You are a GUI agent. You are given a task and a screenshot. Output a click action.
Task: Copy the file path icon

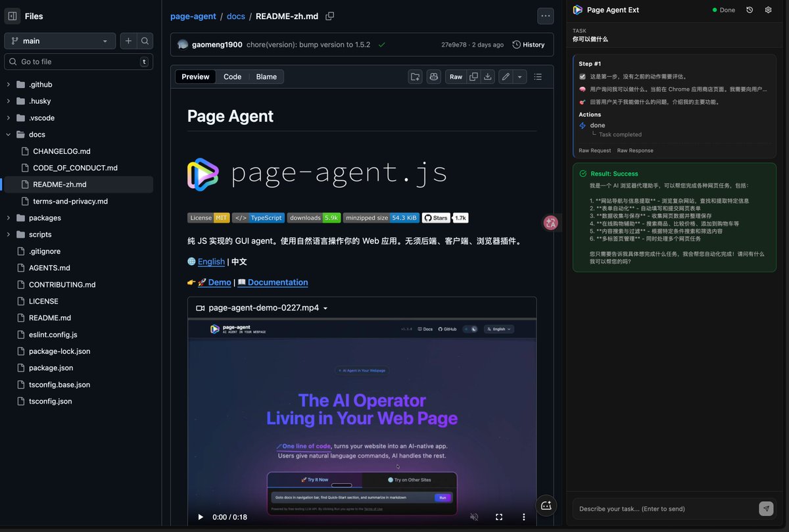click(x=330, y=16)
